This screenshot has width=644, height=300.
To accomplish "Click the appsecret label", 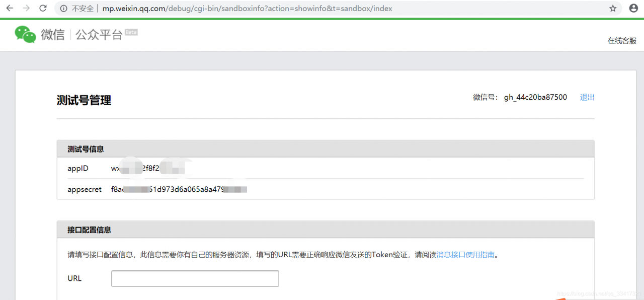I will point(85,190).
